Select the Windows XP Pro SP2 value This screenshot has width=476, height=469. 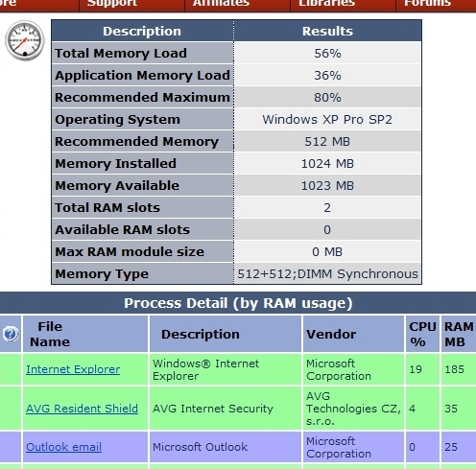327,120
